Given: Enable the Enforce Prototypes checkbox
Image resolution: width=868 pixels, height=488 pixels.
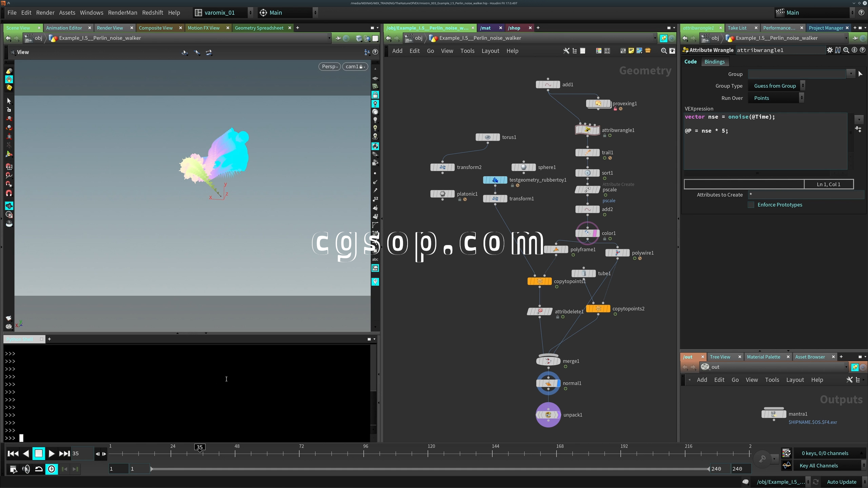Looking at the screenshot, I should (751, 205).
